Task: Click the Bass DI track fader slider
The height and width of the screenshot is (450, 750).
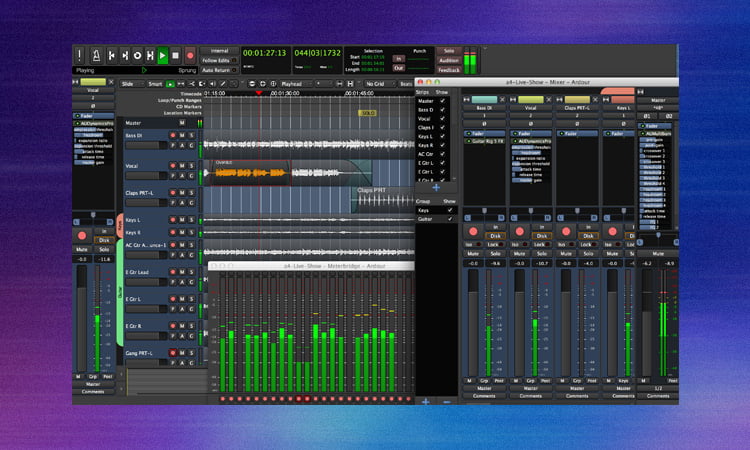Action: (x=145, y=145)
